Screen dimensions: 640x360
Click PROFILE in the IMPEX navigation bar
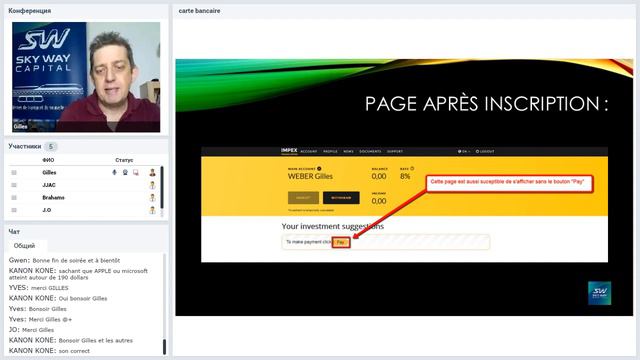click(x=330, y=151)
